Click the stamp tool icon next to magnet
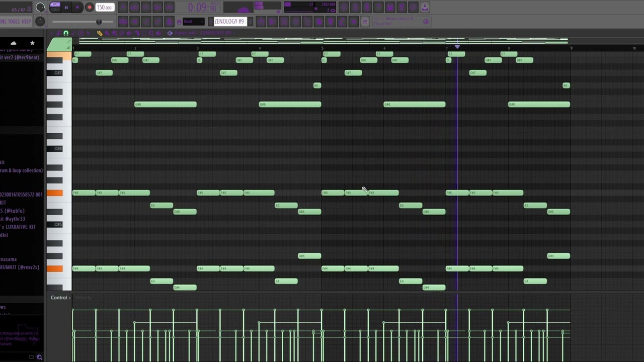The width and height of the screenshot is (644, 362). pos(73,33)
